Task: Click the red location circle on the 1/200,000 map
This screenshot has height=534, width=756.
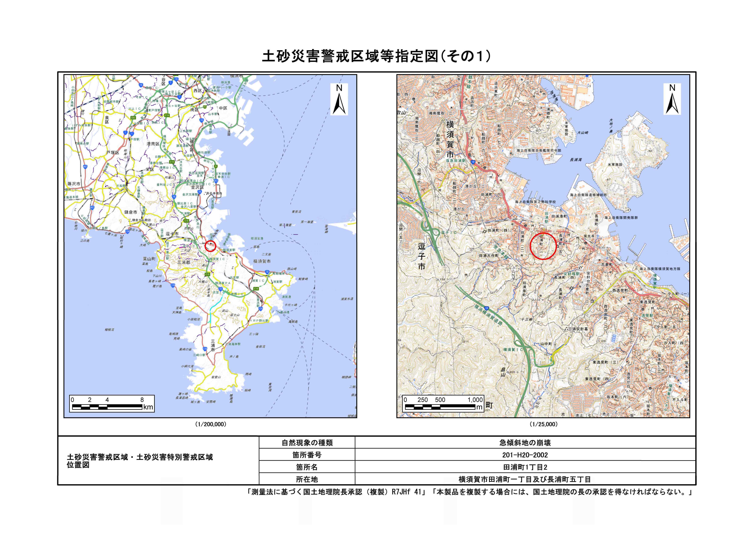Action: (210, 246)
